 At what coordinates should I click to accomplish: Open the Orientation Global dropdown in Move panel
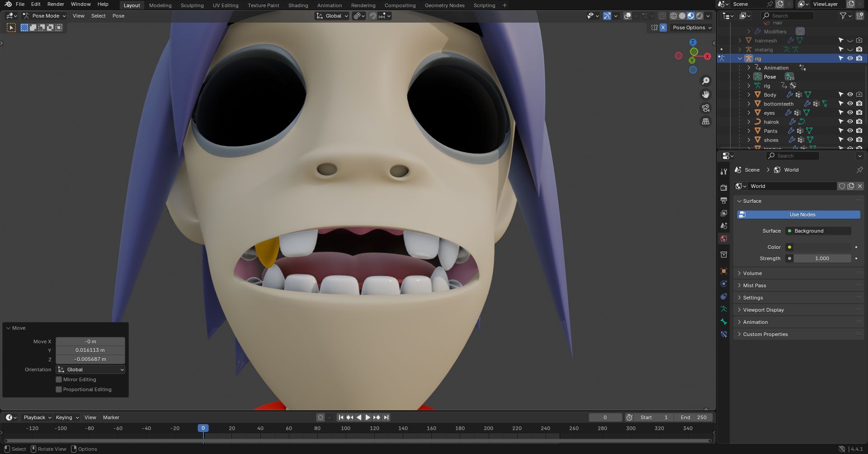point(90,370)
